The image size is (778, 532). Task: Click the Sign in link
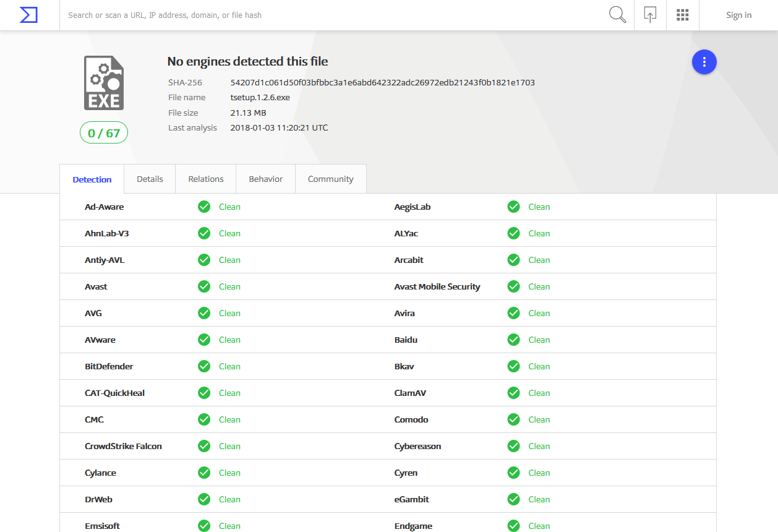(x=738, y=15)
